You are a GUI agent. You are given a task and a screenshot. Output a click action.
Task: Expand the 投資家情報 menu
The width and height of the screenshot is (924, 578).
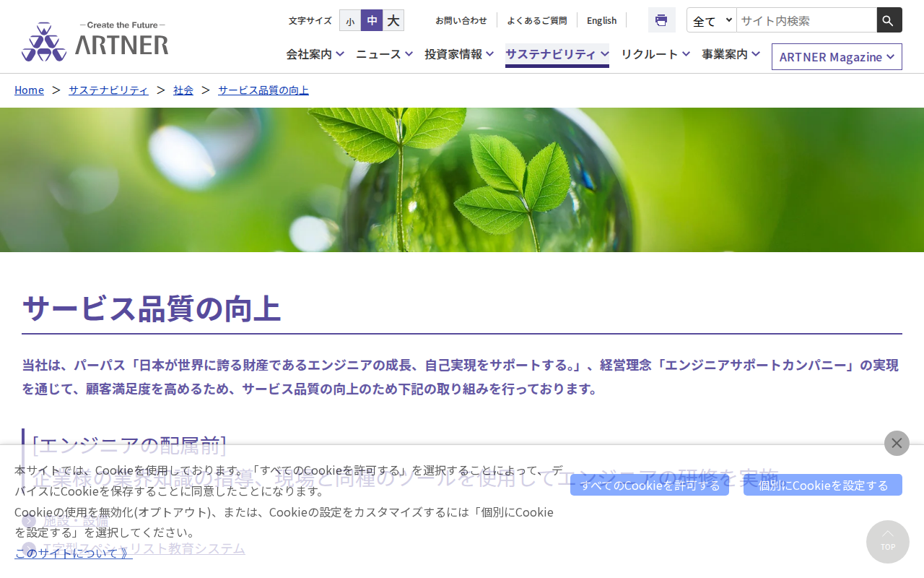click(x=459, y=54)
